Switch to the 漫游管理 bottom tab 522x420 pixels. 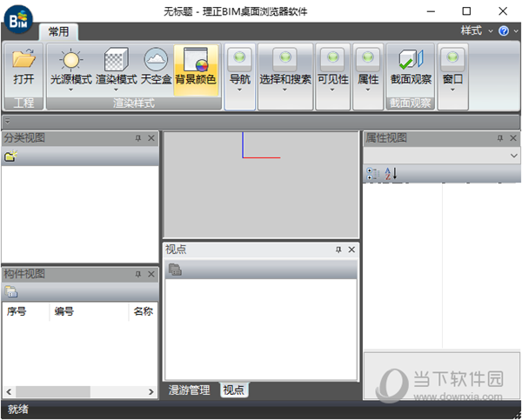pos(189,390)
